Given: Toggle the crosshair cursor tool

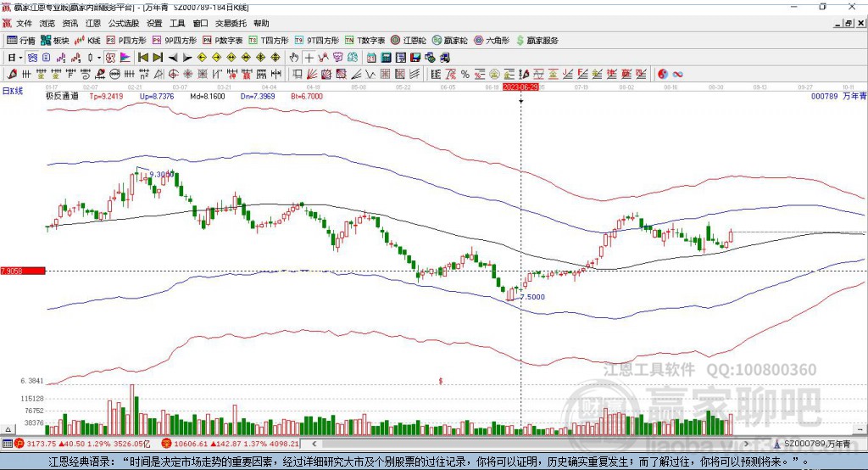Looking at the screenshot, I should click(309, 58).
